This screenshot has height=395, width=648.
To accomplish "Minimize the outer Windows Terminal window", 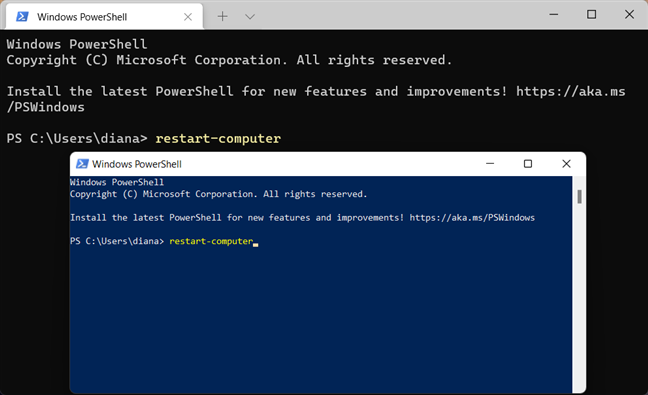I will click(x=554, y=14).
